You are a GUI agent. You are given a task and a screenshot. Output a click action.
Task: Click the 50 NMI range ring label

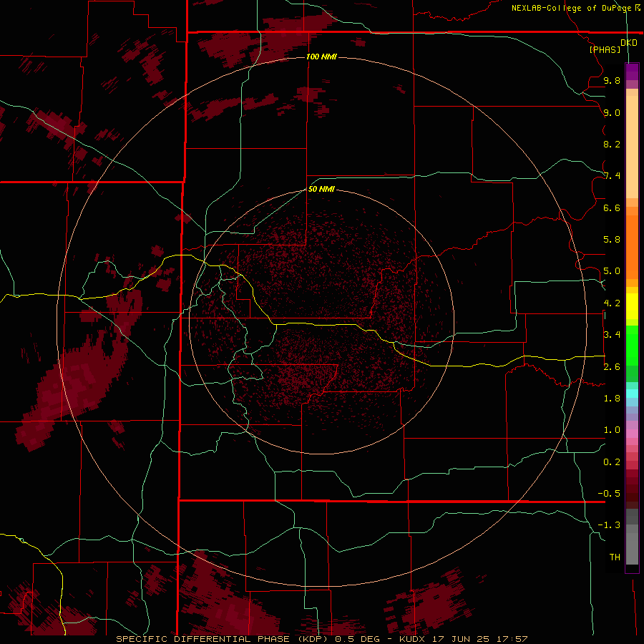coord(321,189)
